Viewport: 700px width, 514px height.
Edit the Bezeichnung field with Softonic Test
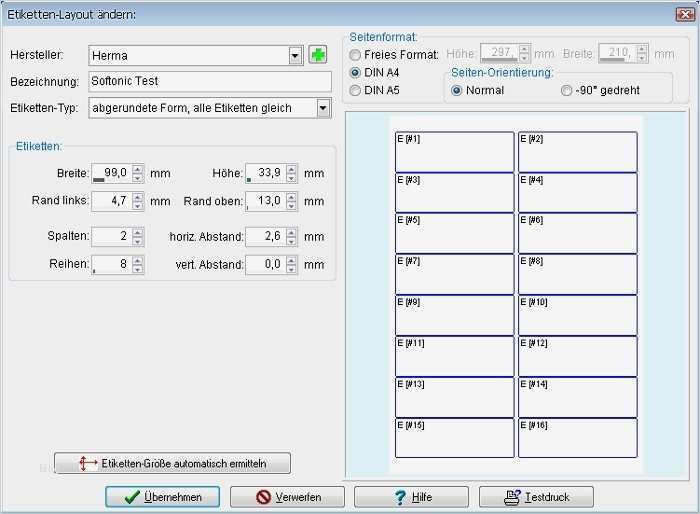pos(210,81)
